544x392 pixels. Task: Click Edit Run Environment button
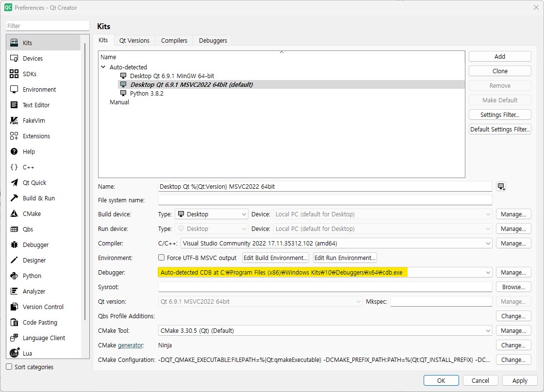point(345,258)
